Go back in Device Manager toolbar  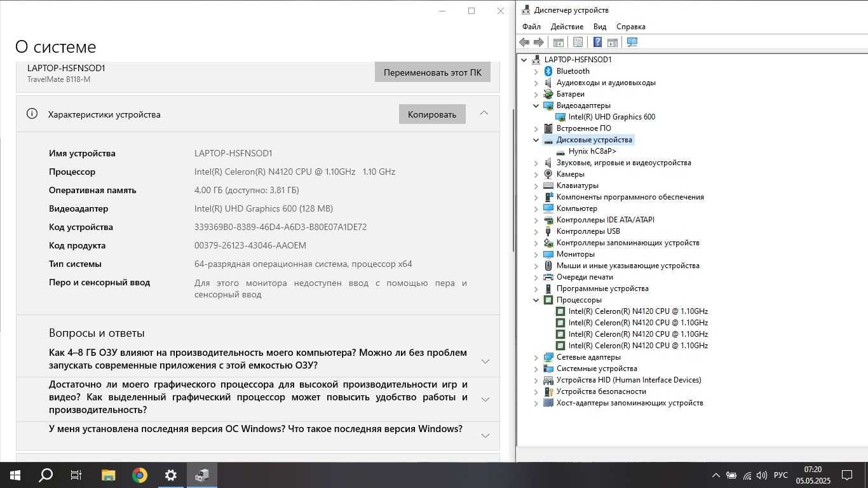(524, 42)
